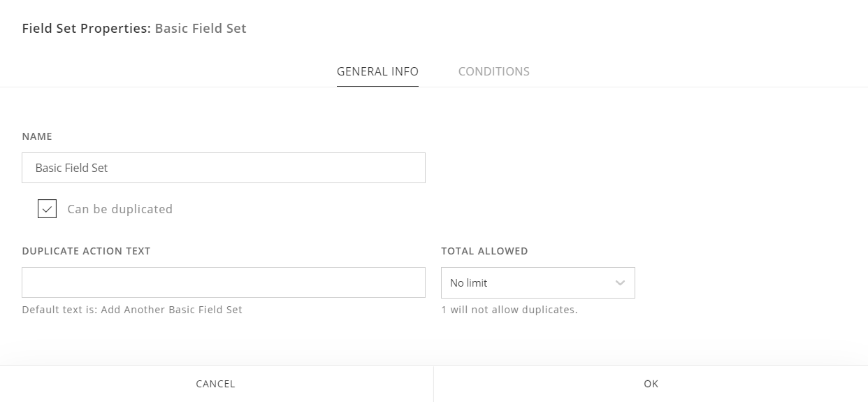Click 'Basic Field Set' in the dialog header
The height and width of the screenshot is (402, 868).
pos(201,29)
